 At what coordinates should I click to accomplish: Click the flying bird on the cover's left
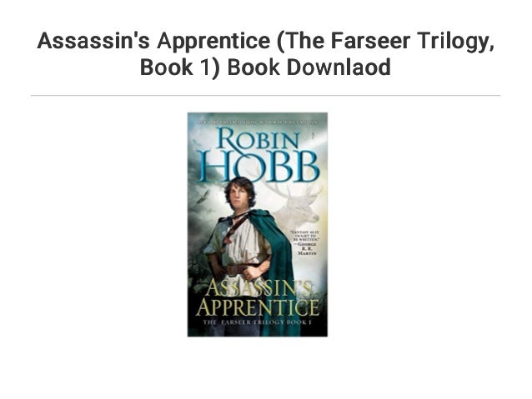pos(203,197)
